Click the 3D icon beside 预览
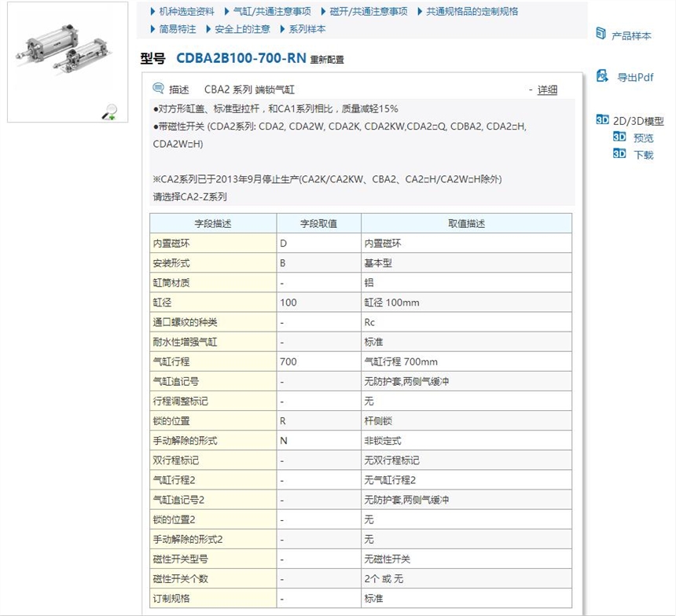 620,137
